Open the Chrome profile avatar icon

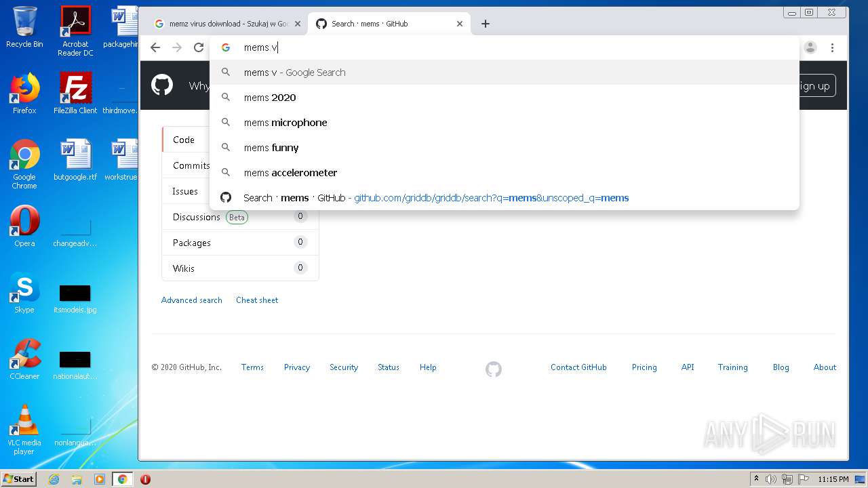[x=810, y=47]
